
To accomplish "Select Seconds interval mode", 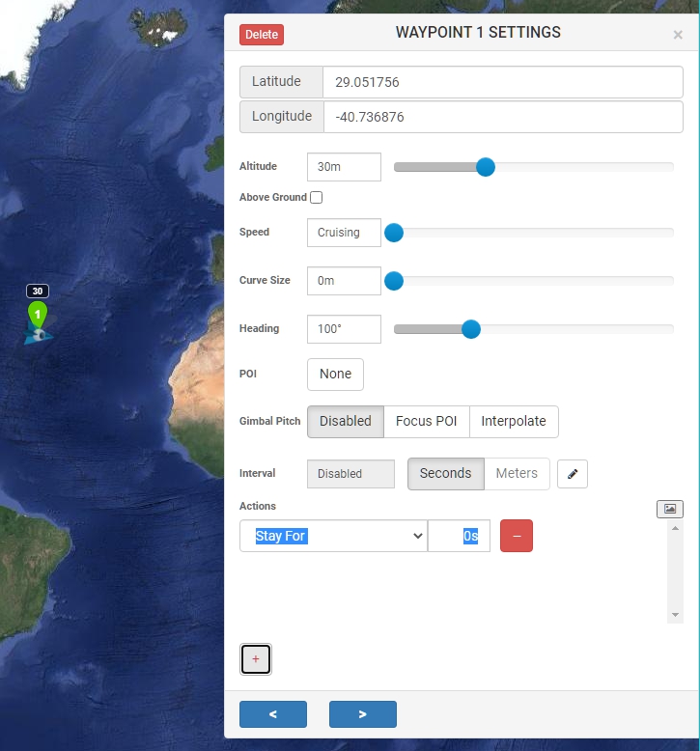I will pos(445,474).
